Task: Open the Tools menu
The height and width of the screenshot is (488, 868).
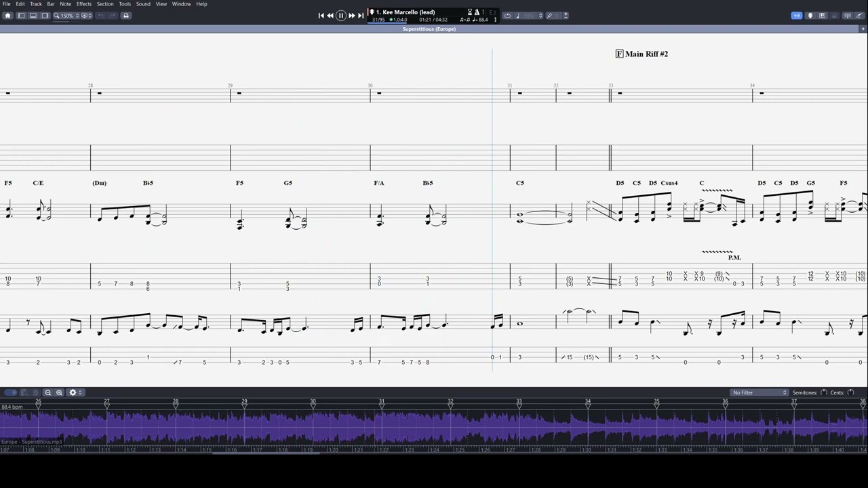Action: click(x=125, y=4)
